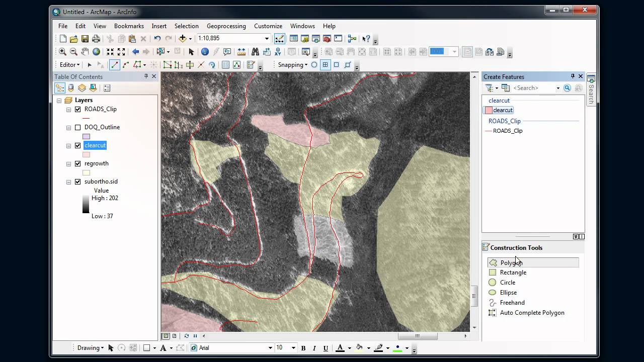This screenshot has width=644, height=362.
Task: Click the Rotate tool in Editor toolbar
Action: 212,65
